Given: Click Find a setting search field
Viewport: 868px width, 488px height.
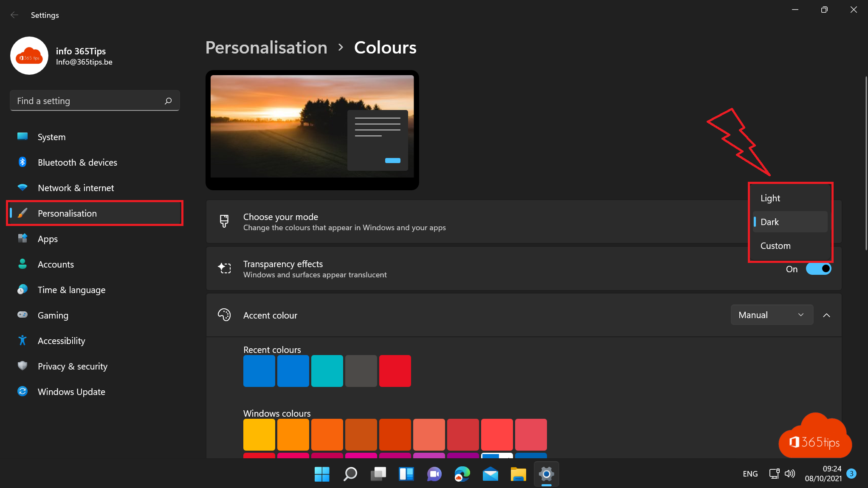Looking at the screenshot, I should (93, 100).
